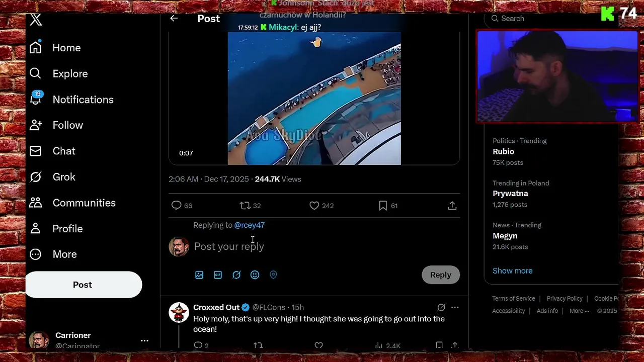
Task: Click the Carrioner account avatar
Action: click(x=39, y=340)
